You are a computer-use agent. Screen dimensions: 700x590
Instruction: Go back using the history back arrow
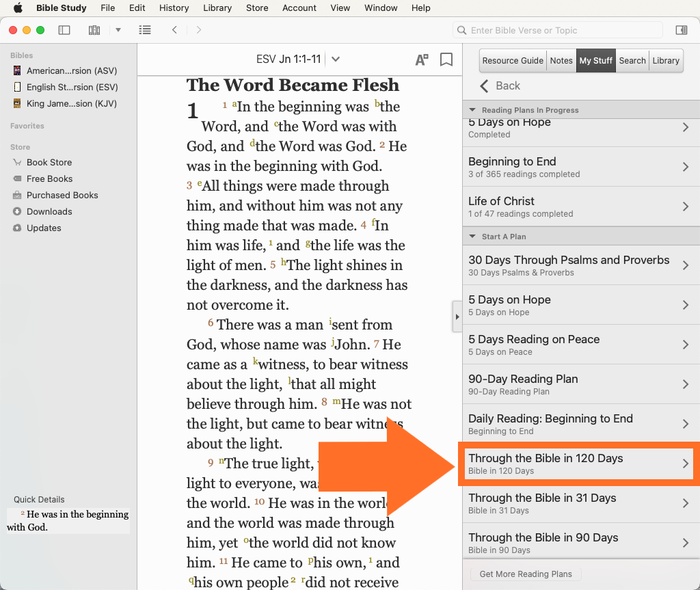tap(175, 30)
